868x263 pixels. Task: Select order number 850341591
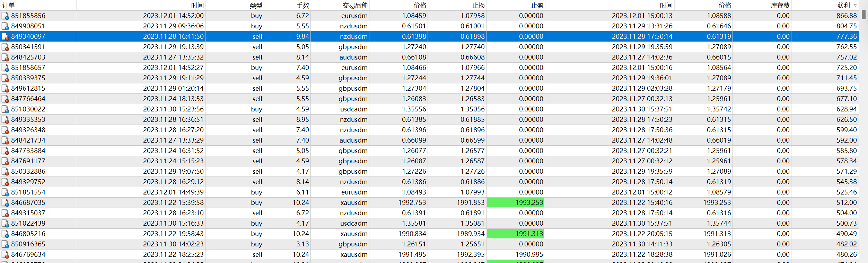click(28, 47)
